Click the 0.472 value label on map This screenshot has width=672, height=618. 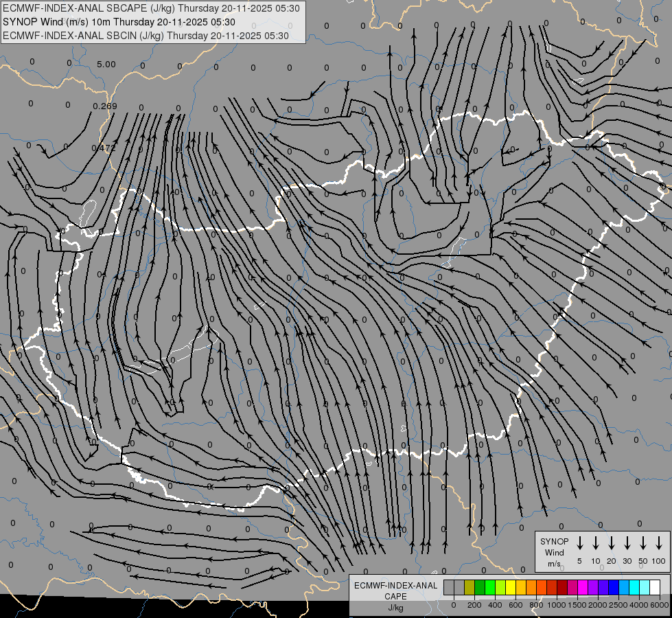coord(103,148)
